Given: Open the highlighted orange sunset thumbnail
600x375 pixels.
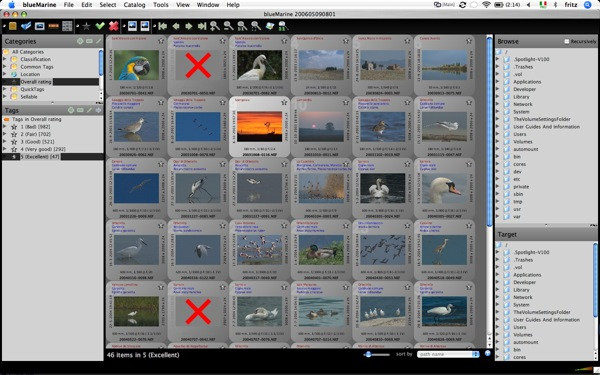Looking at the screenshot, I should (259, 126).
